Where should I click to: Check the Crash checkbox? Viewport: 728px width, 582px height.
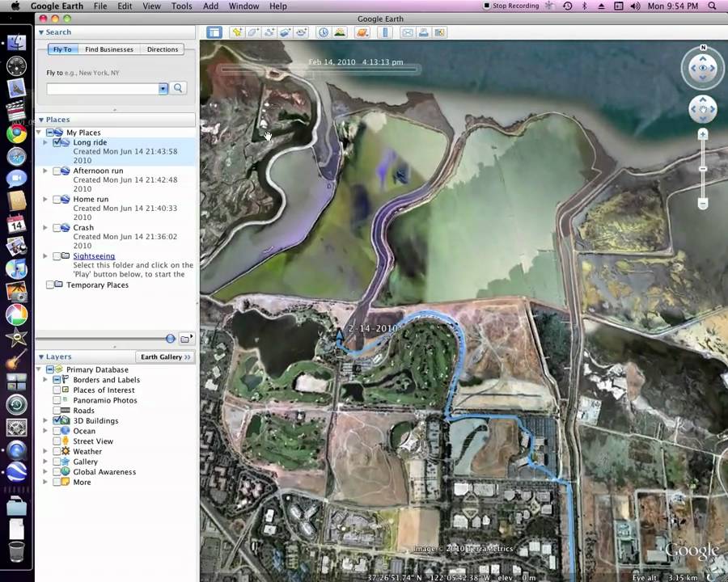pyautogui.click(x=57, y=228)
